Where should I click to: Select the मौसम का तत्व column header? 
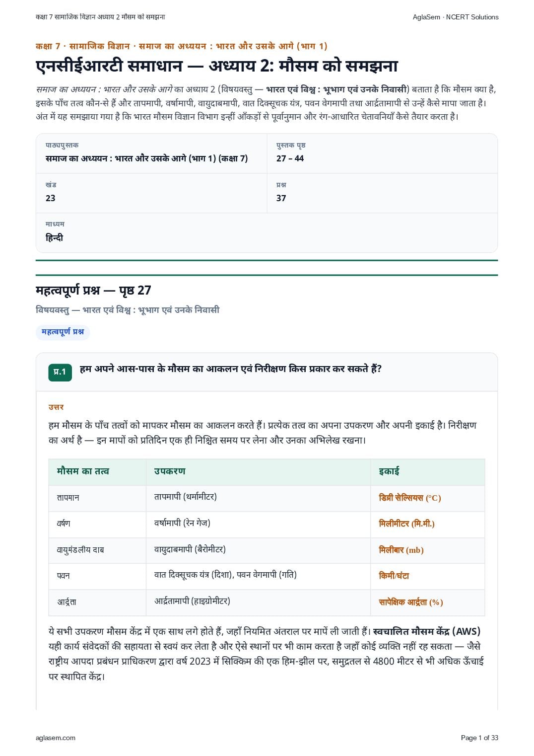[x=97, y=471]
